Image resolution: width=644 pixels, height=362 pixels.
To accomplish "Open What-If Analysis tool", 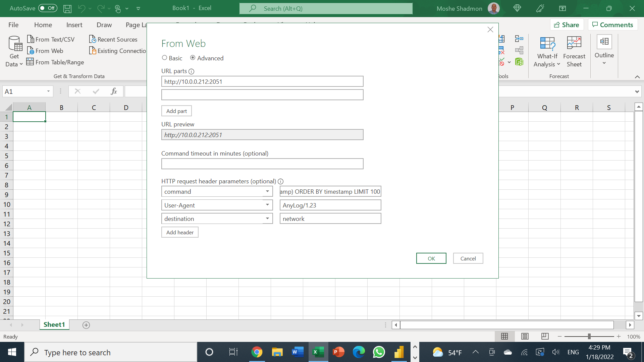I will (x=547, y=52).
